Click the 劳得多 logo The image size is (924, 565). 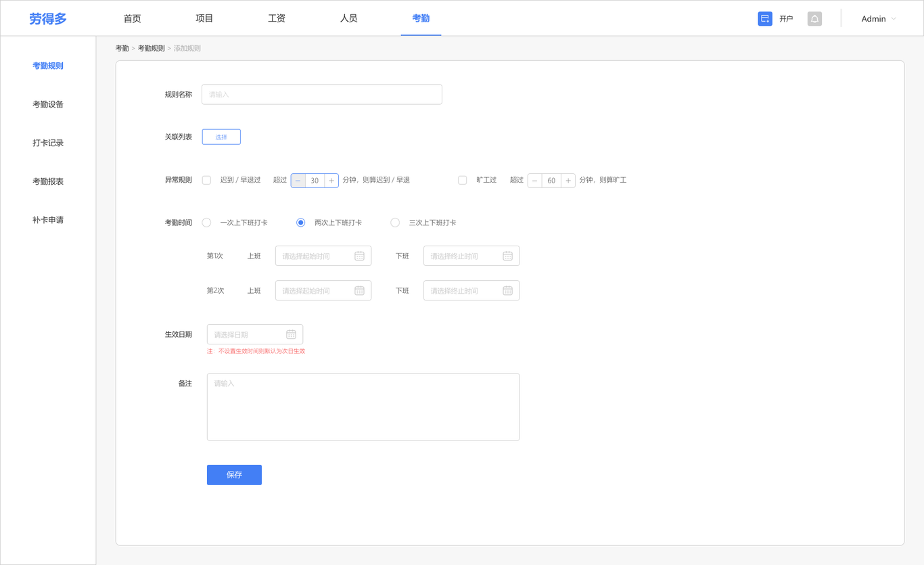48,19
